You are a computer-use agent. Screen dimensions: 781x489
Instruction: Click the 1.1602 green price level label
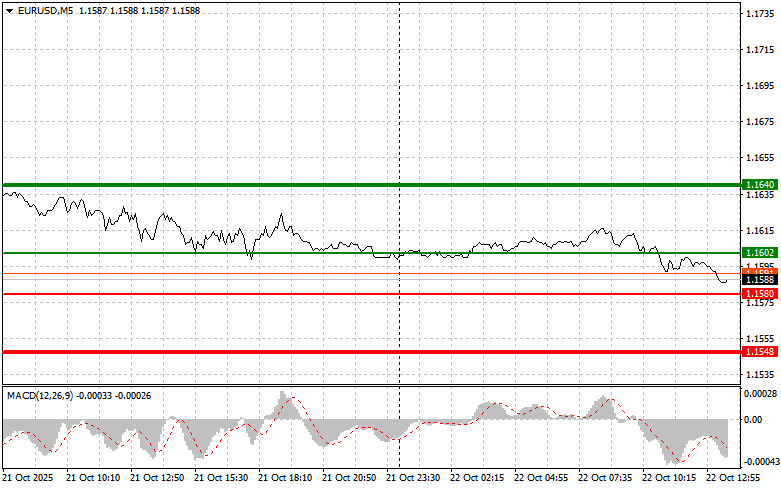click(x=760, y=252)
